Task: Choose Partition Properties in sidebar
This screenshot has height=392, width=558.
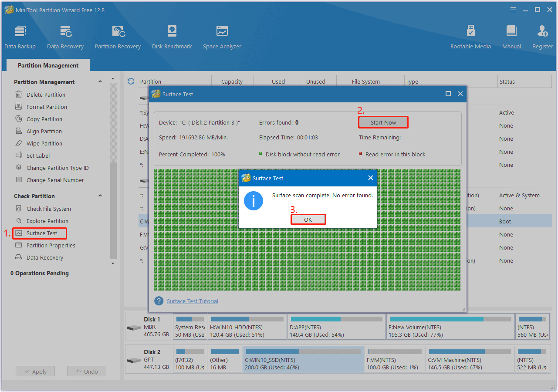Action: click(x=51, y=245)
